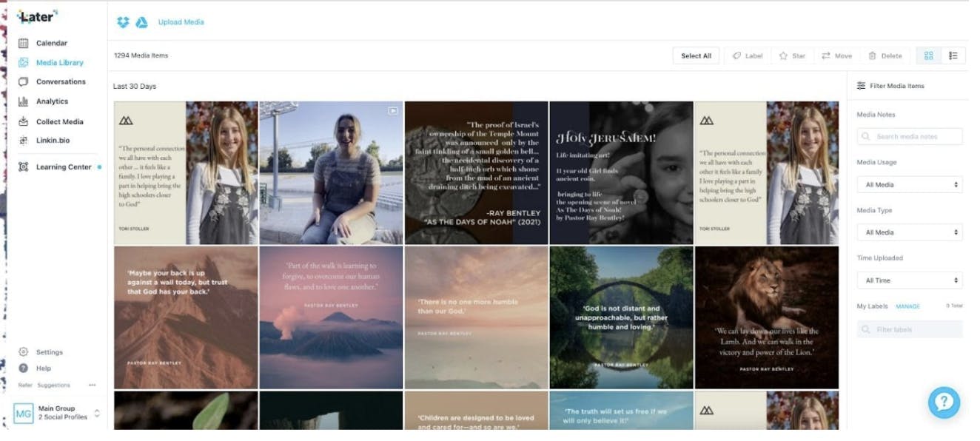Click the Star button

(x=792, y=55)
